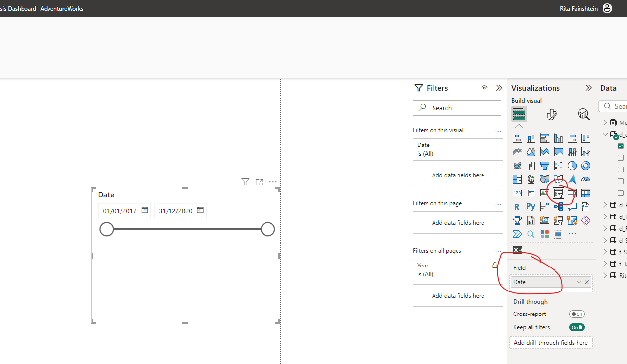This screenshot has height=364, width=627.
Task: Expand the Rita table in Data pane
Action: [605, 275]
